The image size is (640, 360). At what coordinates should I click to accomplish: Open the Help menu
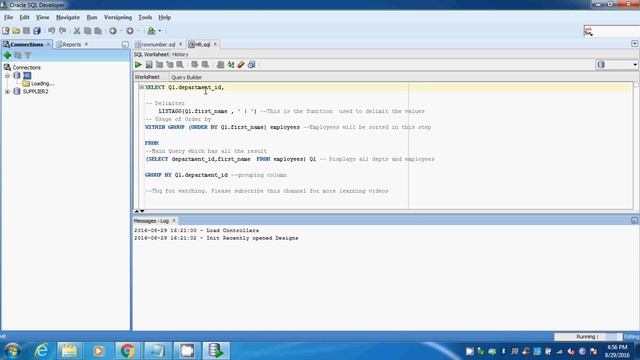click(164, 17)
